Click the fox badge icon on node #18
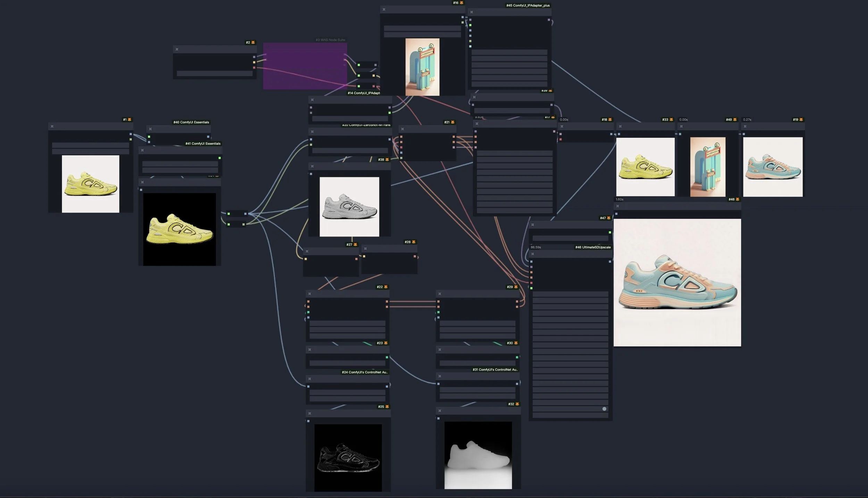Image resolution: width=868 pixels, height=498 pixels. tap(610, 120)
